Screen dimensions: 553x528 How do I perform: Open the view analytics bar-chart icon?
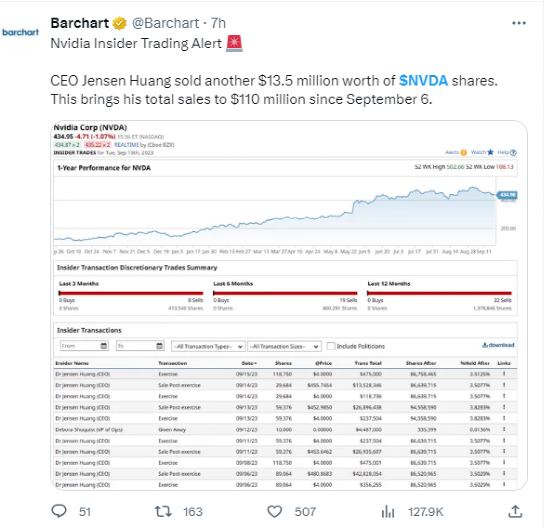pos(388,511)
